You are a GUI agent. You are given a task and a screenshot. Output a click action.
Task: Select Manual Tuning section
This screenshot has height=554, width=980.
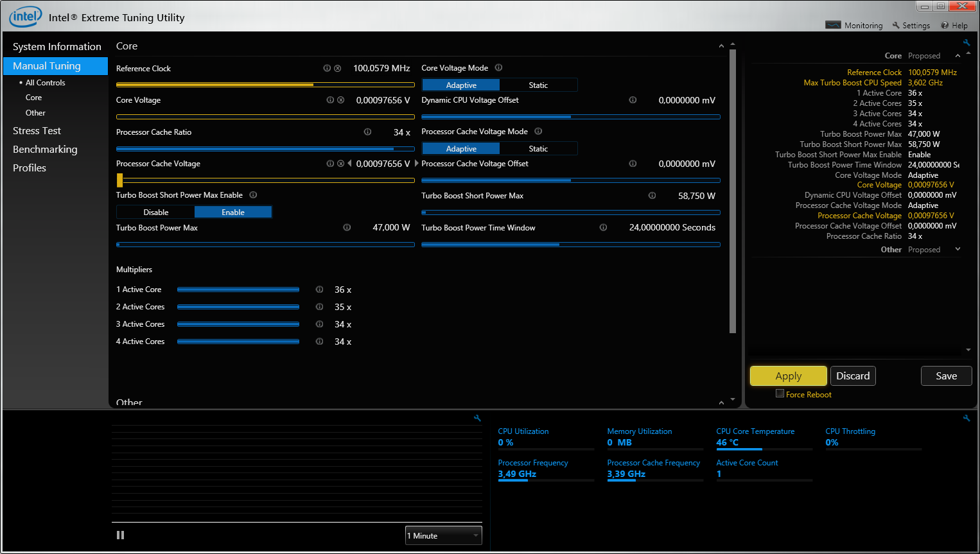[x=55, y=66]
